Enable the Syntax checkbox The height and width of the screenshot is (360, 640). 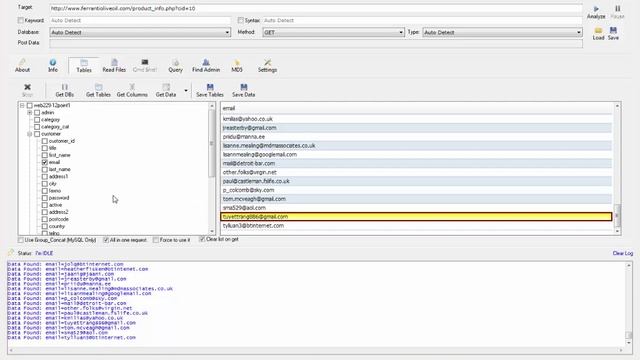(240, 20)
